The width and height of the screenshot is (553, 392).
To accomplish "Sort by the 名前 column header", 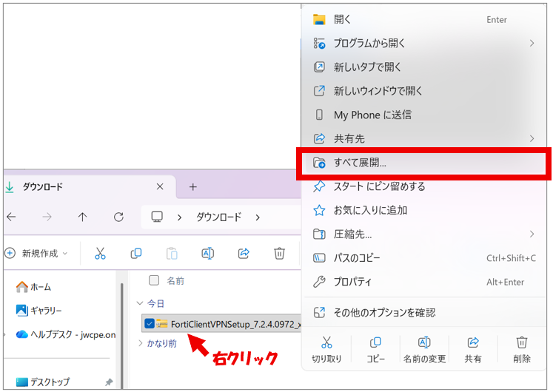I will point(175,281).
